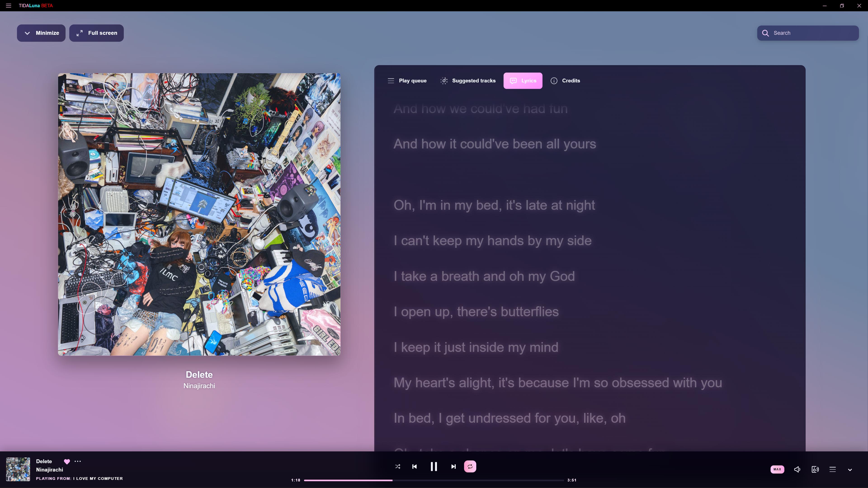Screen dimensions: 868x488
Task: Open the sound output device selector
Action: [815, 469]
